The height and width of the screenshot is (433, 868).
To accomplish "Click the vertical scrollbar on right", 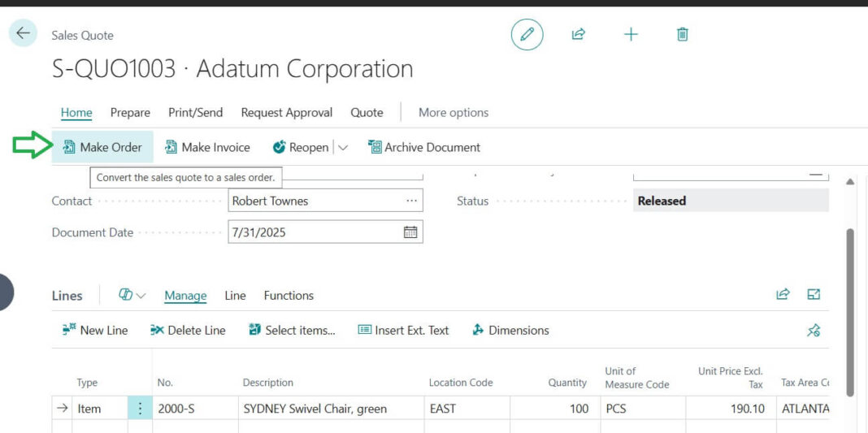I will tap(852, 313).
